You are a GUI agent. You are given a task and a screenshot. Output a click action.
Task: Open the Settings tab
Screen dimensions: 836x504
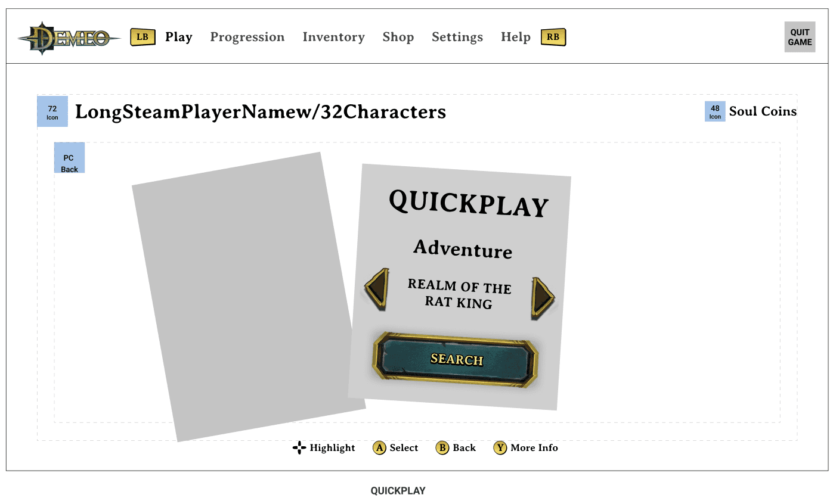click(x=457, y=37)
